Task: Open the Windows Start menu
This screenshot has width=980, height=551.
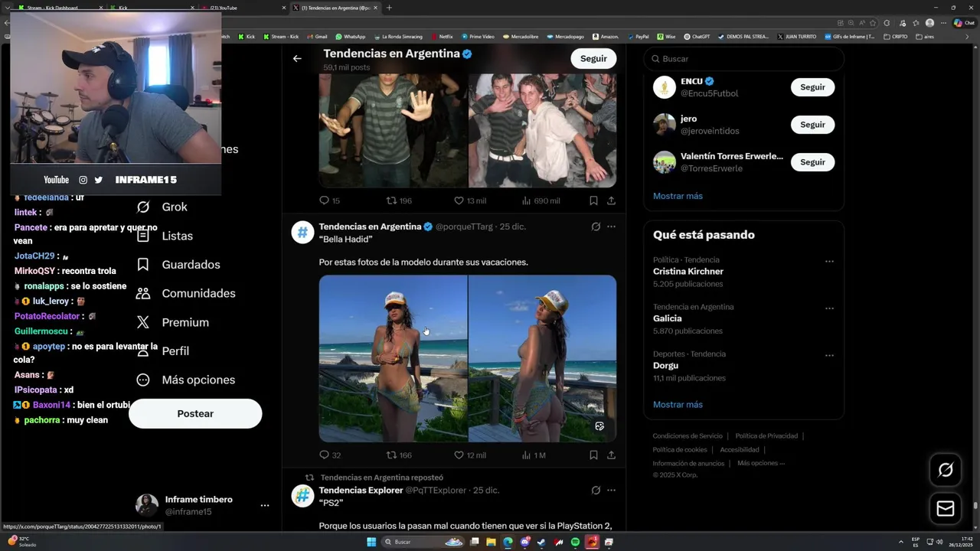Action: pos(371,542)
